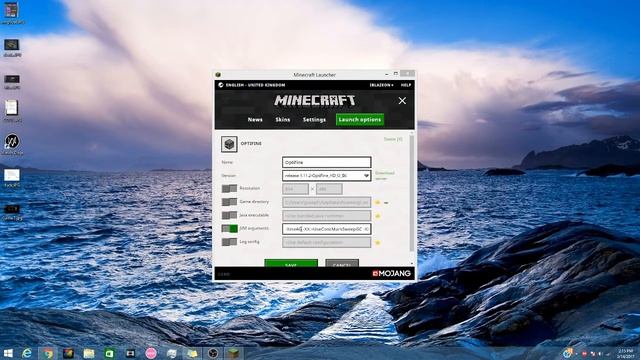Toggle the Game directory switch
The image size is (640, 360).
coord(229,202)
